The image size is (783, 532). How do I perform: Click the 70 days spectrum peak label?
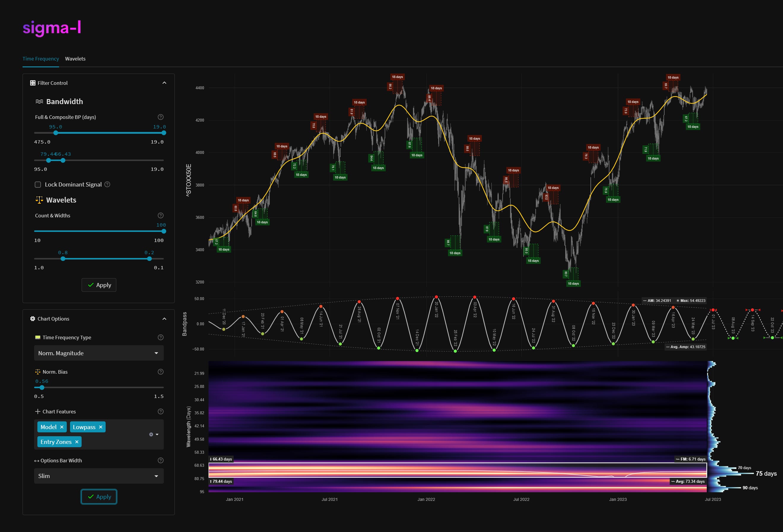coord(744,468)
